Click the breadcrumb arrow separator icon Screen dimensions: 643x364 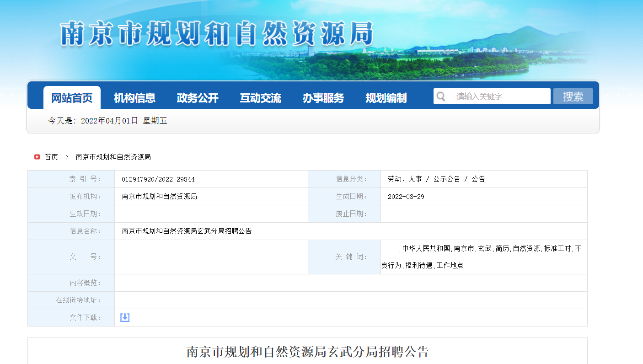[67, 157]
